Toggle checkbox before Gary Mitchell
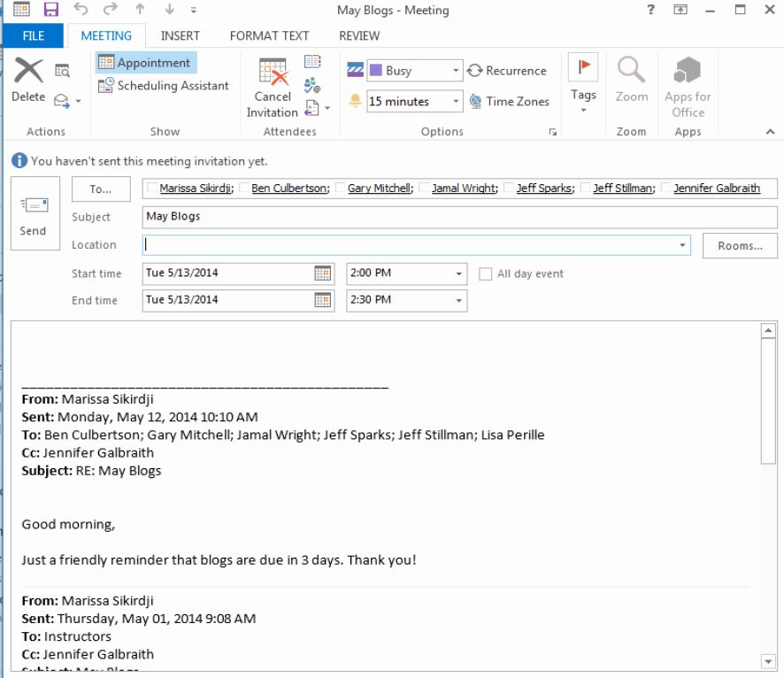 340,188
